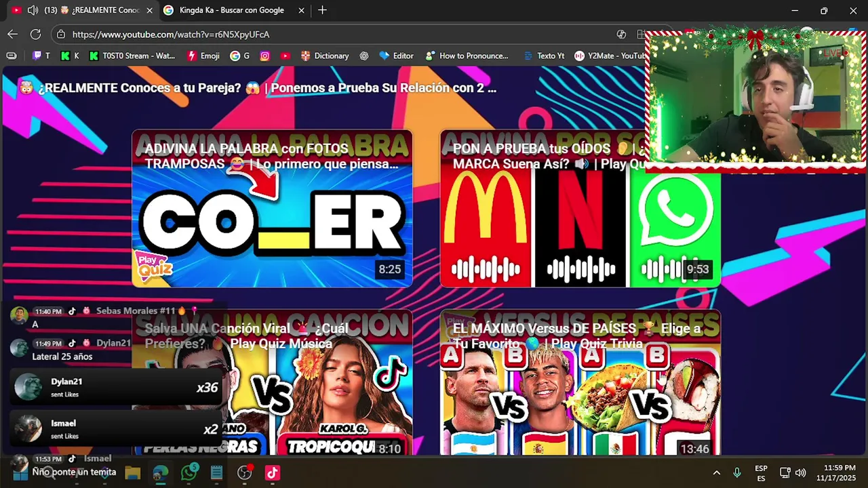Screen dimensions: 868x488
Task: Open network status tray icon
Action: (x=785, y=472)
